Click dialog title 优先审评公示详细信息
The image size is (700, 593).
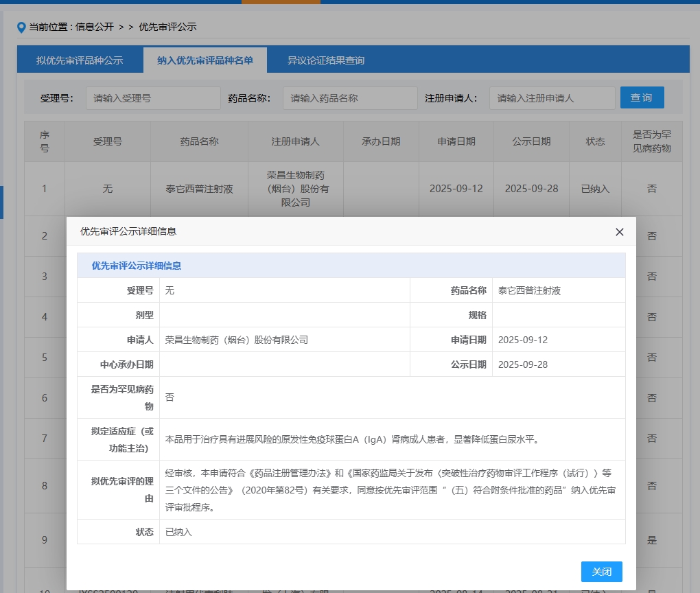click(x=128, y=231)
